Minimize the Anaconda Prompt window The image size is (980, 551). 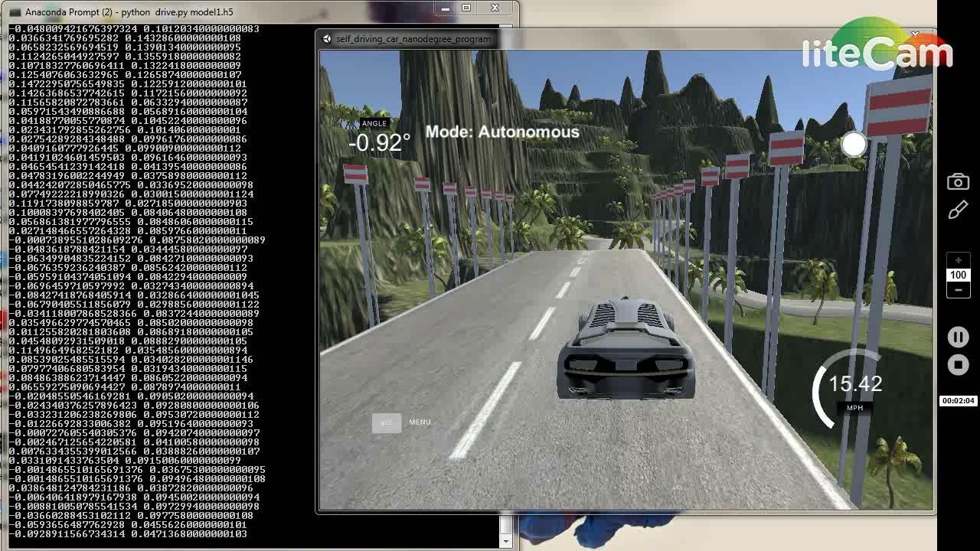[445, 8]
